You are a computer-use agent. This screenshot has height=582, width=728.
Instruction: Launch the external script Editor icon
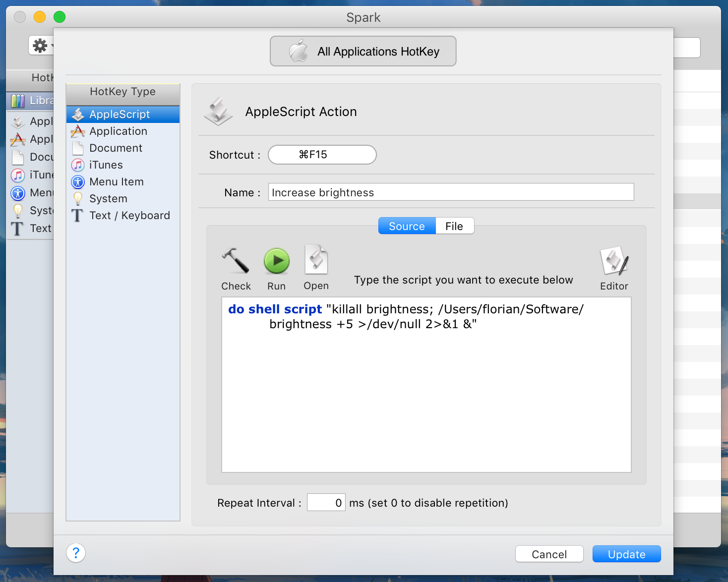point(614,261)
